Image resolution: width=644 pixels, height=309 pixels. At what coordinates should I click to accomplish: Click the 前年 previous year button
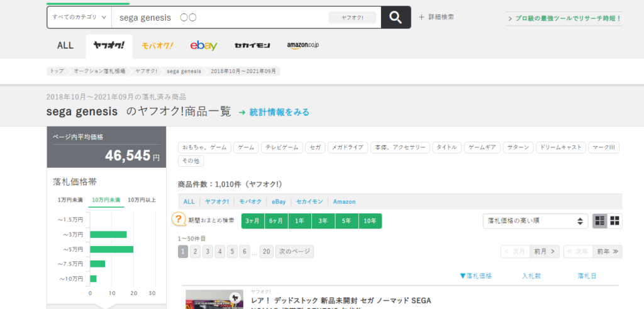tap(608, 252)
